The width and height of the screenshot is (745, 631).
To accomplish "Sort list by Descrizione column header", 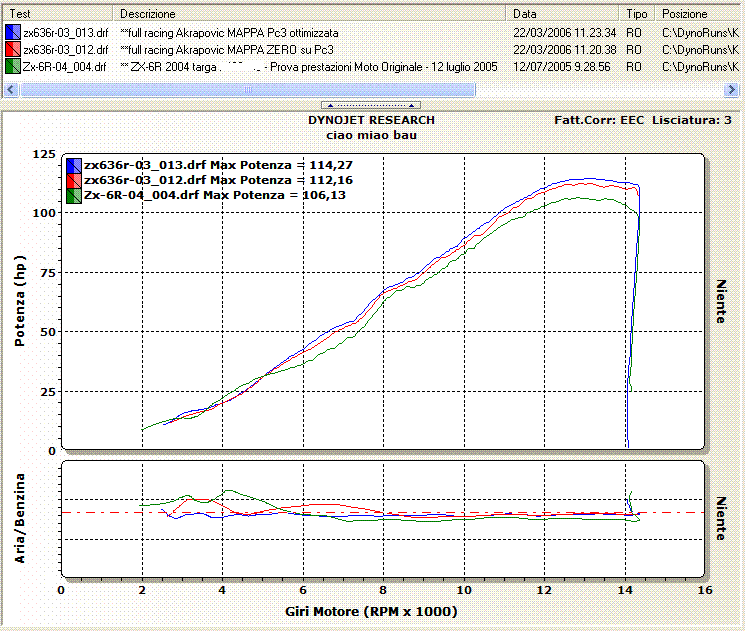I will [310, 14].
